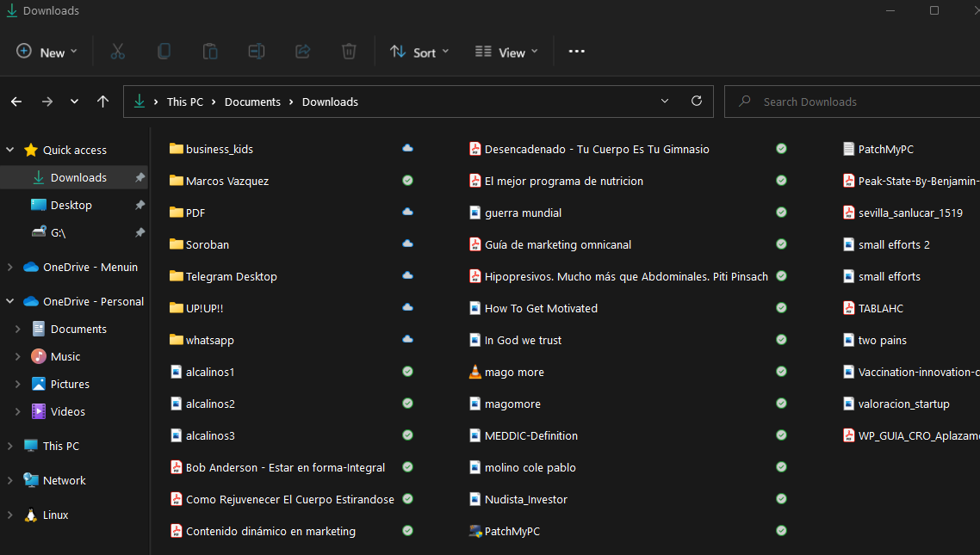
Task: Click the pin icon next to G:\
Action: (140, 232)
